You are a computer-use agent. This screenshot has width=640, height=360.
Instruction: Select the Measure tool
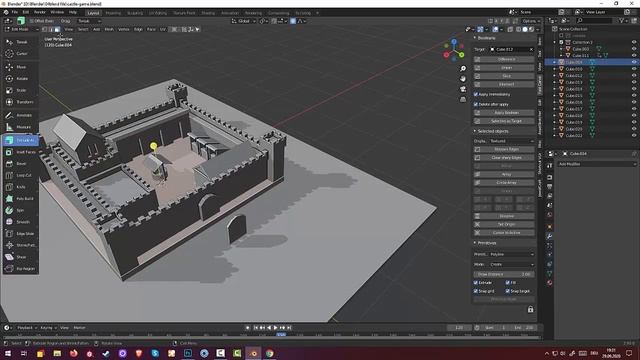[20, 127]
